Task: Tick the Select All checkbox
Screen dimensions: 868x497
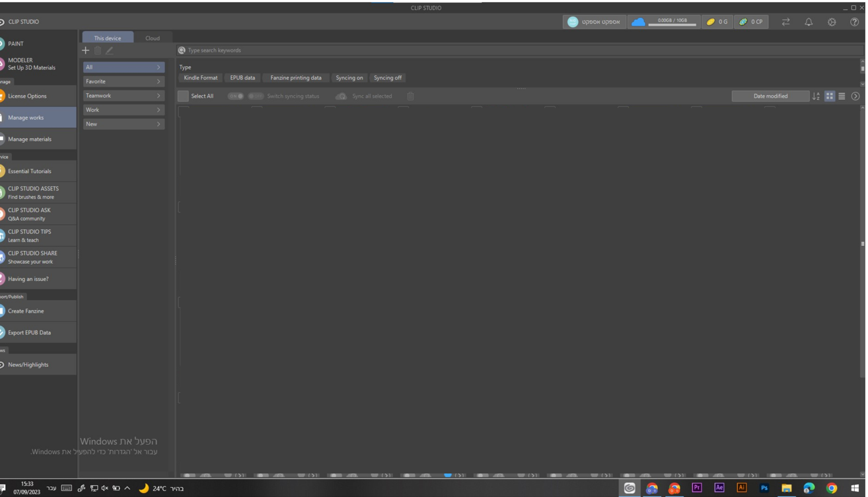Action: click(x=183, y=96)
